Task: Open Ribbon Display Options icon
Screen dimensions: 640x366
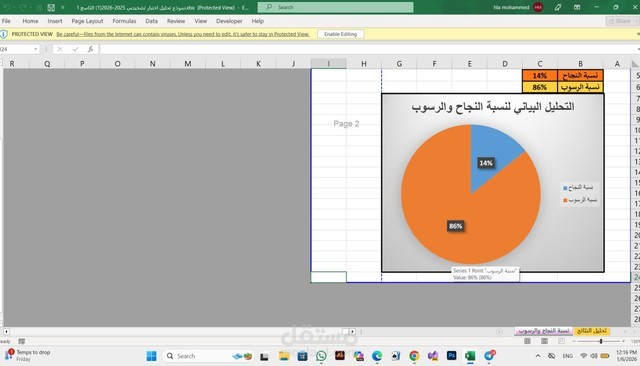Action: click(577, 7)
